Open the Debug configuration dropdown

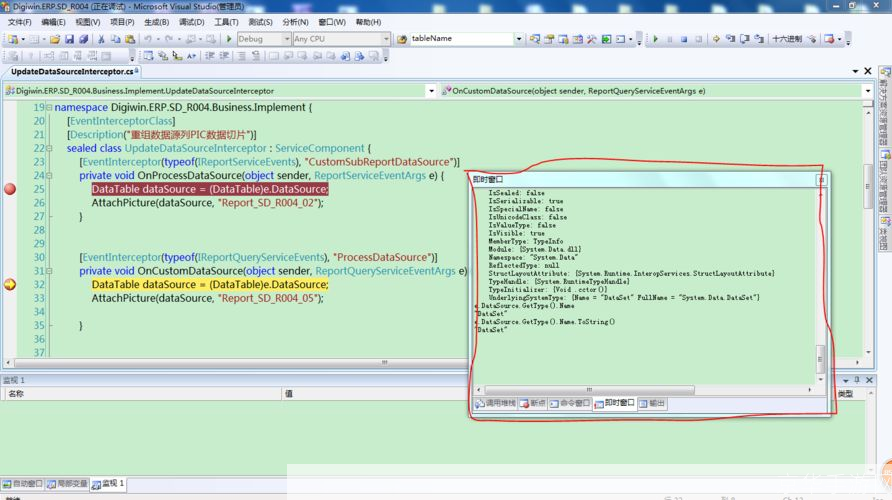pyautogui.click(x=286, y=39)
